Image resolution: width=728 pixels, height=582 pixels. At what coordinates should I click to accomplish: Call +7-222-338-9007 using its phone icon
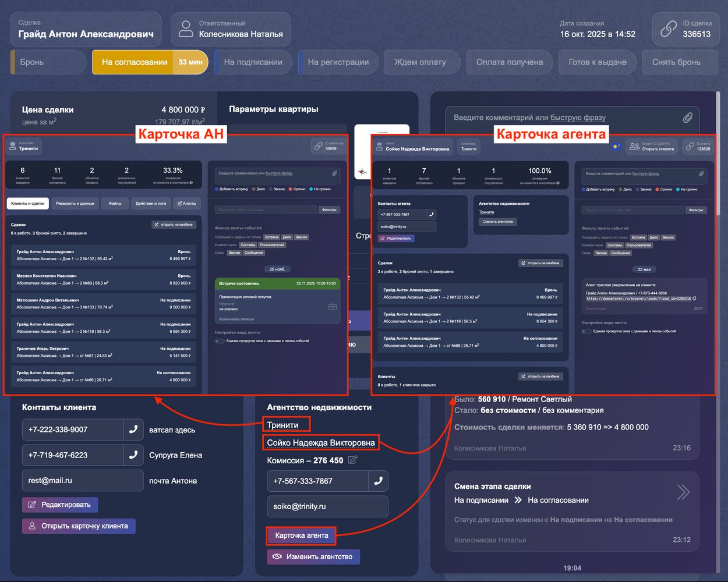[133, 430]
